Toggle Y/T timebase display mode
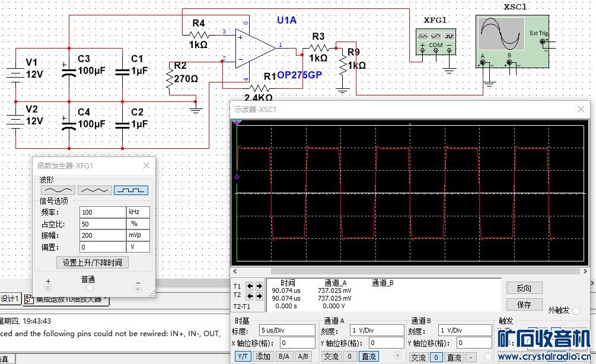 pyautogui.click(x=243, y=356)
